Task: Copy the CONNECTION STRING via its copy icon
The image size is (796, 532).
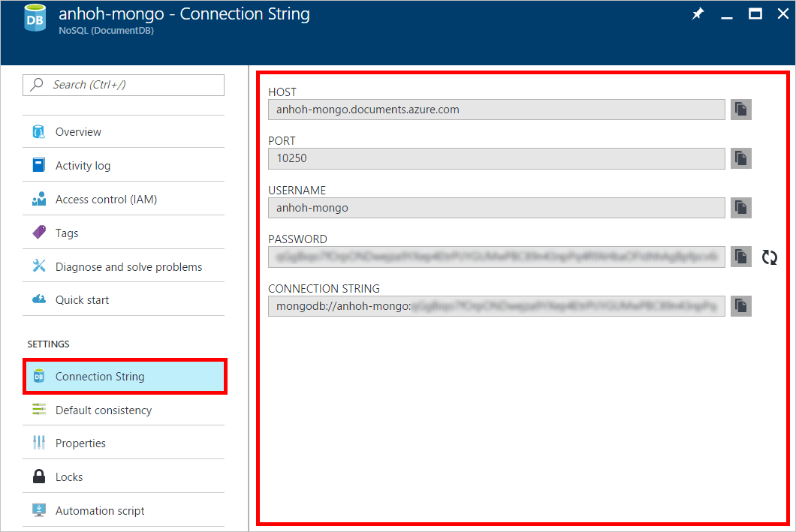Action: tap(740, 305)
